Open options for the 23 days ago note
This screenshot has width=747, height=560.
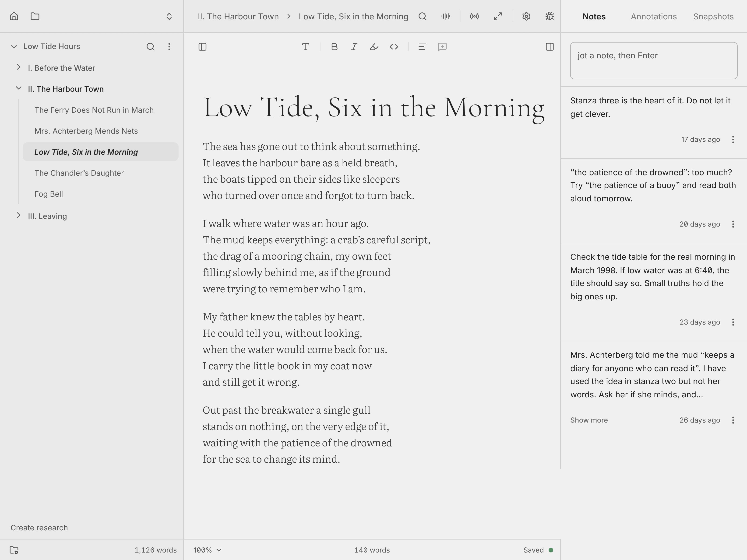pyautogui.click(x=733, y=322)
